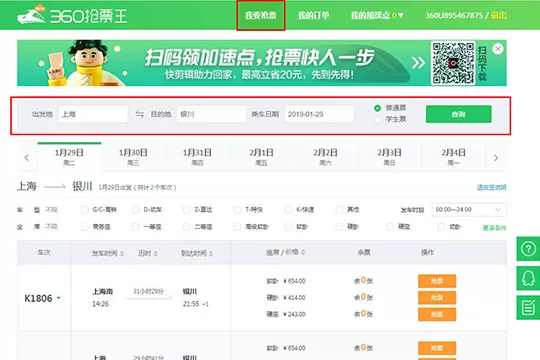The height and width of the screenshot is (360, 540).
Task: Click the 360抢票王 train logo
Action: (x=72, y=15)
